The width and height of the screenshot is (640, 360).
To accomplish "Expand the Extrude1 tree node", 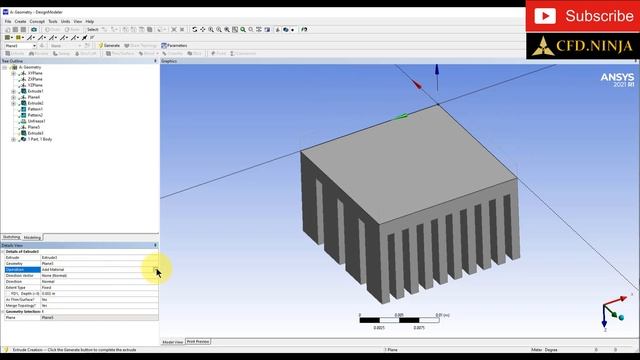I will coord(13,91).
